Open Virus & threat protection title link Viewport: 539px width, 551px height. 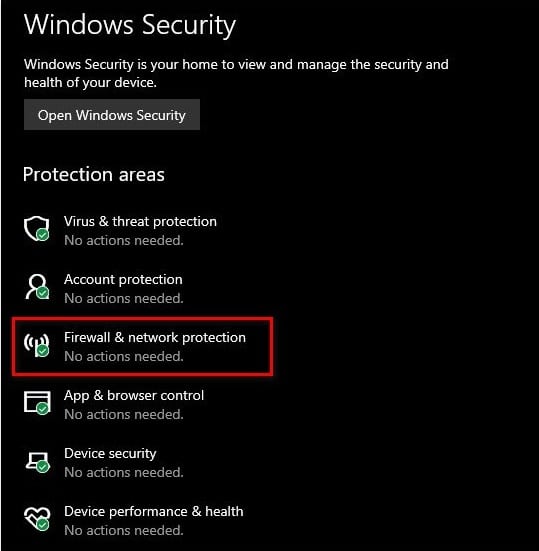click(x=140, y=221)
